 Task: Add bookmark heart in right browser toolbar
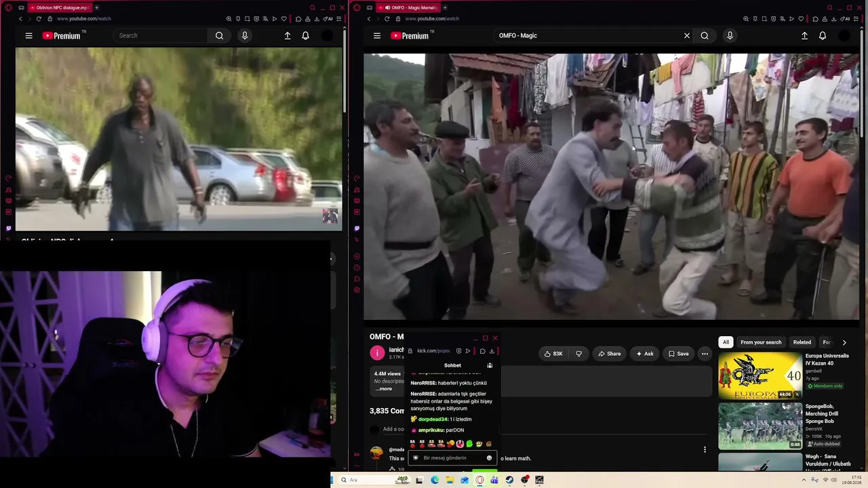(801, 18)
